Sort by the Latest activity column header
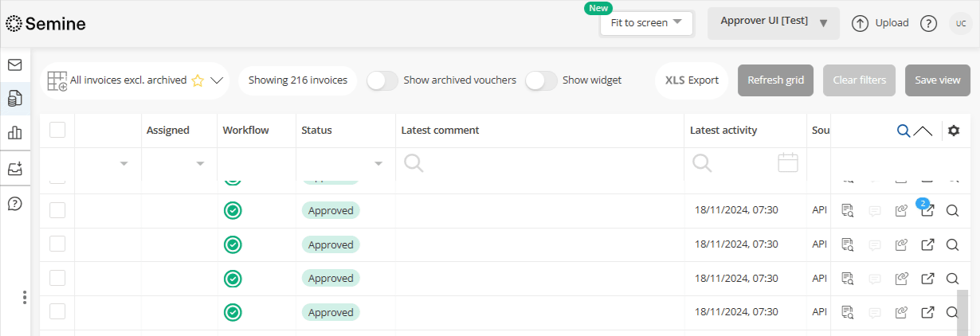 (723, 131)
